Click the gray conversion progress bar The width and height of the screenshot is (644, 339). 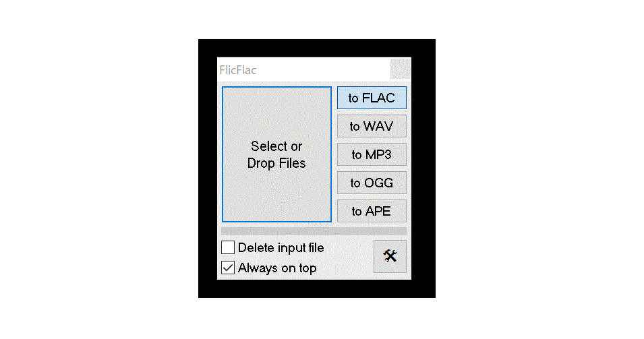[x=314, y=231]
